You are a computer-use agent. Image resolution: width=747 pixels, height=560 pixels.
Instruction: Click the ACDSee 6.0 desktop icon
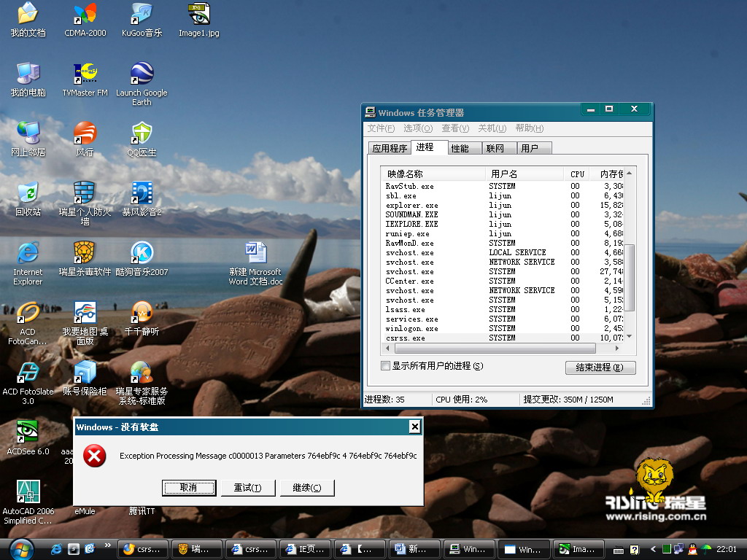[28, 431]
